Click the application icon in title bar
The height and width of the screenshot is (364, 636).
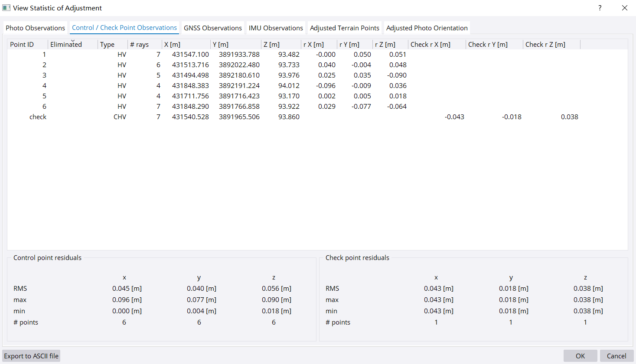point(6,8)
